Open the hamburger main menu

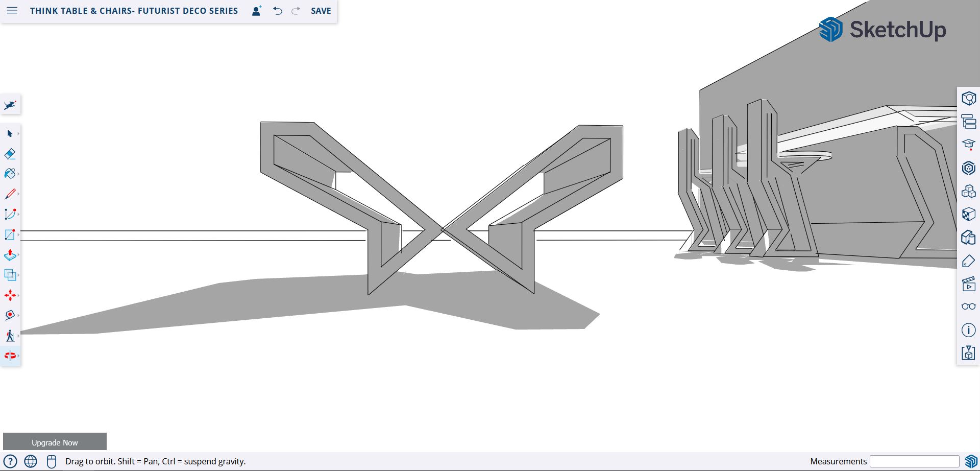pyautogui.click(x=12, y=11)
